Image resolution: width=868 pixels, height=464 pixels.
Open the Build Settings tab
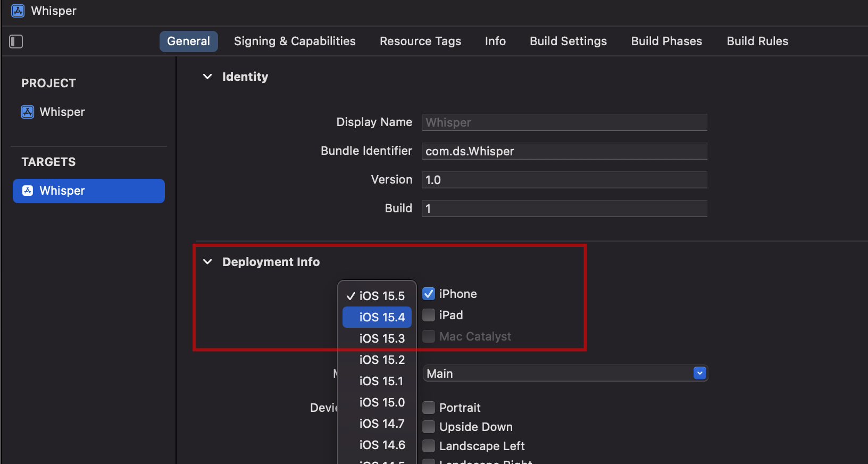[x=568, y=42]
